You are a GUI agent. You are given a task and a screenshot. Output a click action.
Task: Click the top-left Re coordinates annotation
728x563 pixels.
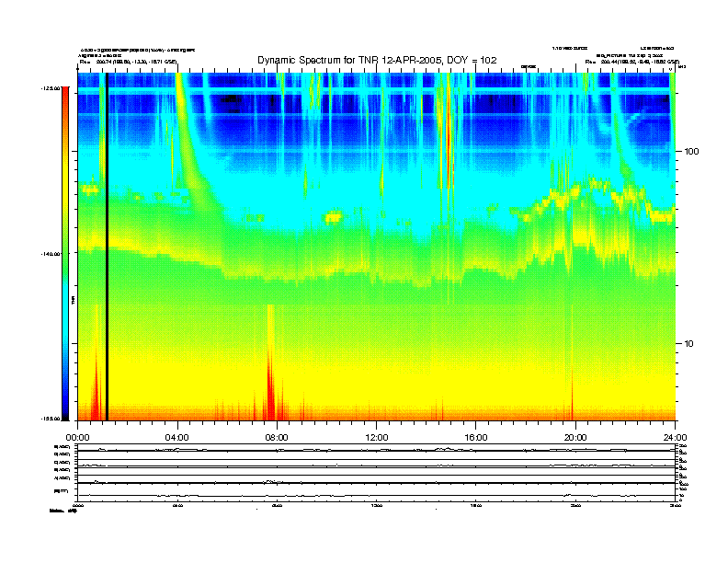coord(128,62)
